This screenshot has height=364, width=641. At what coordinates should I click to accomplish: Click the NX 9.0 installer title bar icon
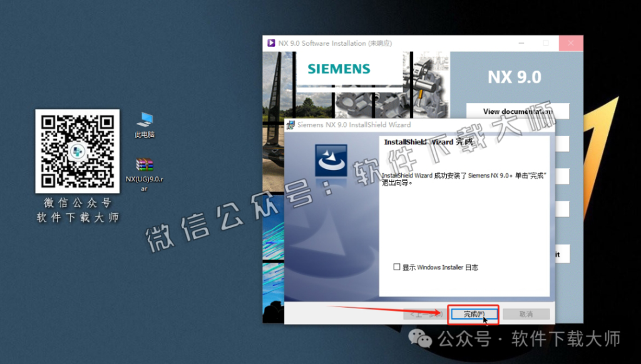pos(271,43)
